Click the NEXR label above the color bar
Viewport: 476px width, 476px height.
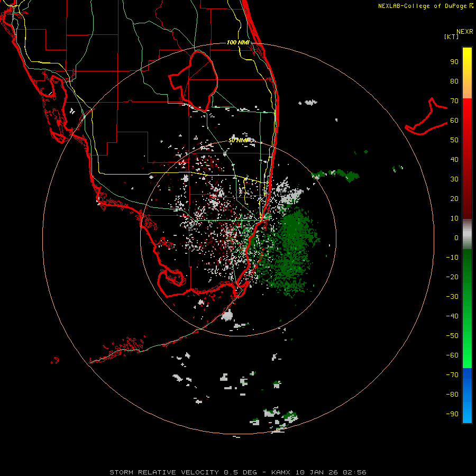[465, 32]
